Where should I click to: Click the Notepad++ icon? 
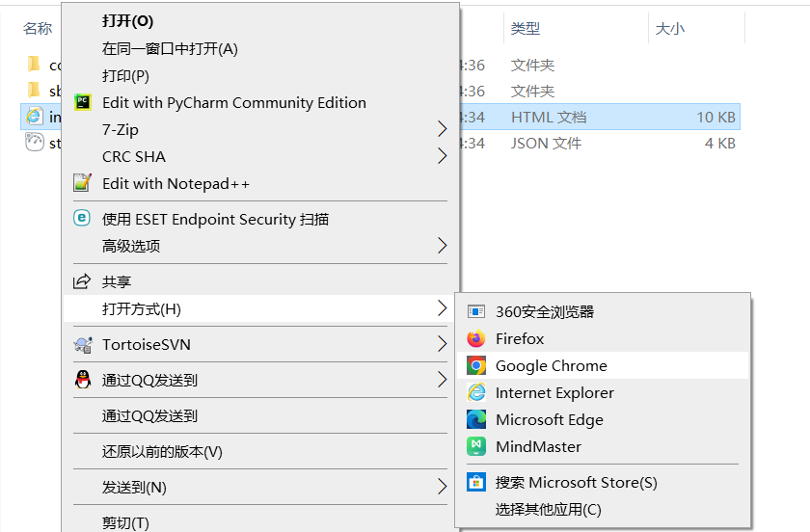83,183
